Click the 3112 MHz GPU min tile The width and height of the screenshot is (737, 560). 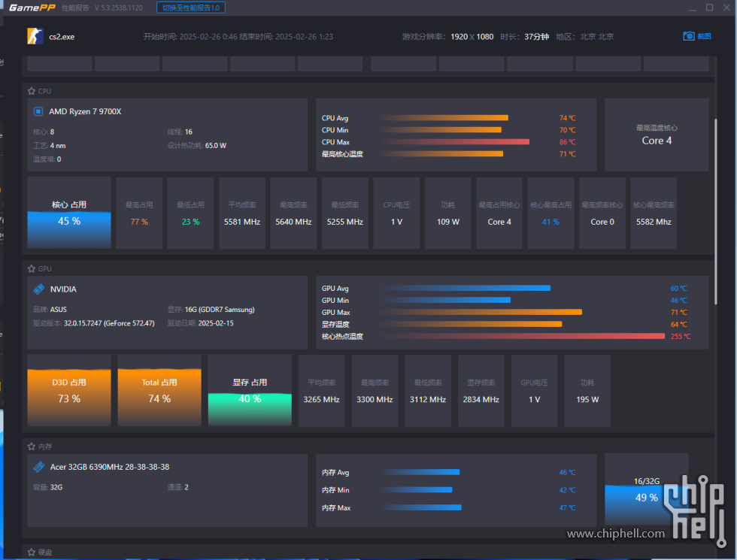pyautogui.click(x=428, y=390)
